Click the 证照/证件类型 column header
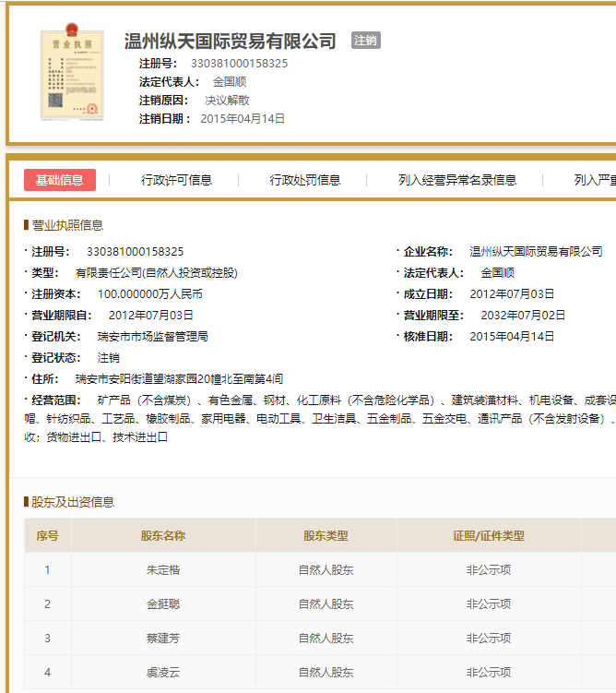The width and height of the screenshot is (616, 693). point(489,535)
